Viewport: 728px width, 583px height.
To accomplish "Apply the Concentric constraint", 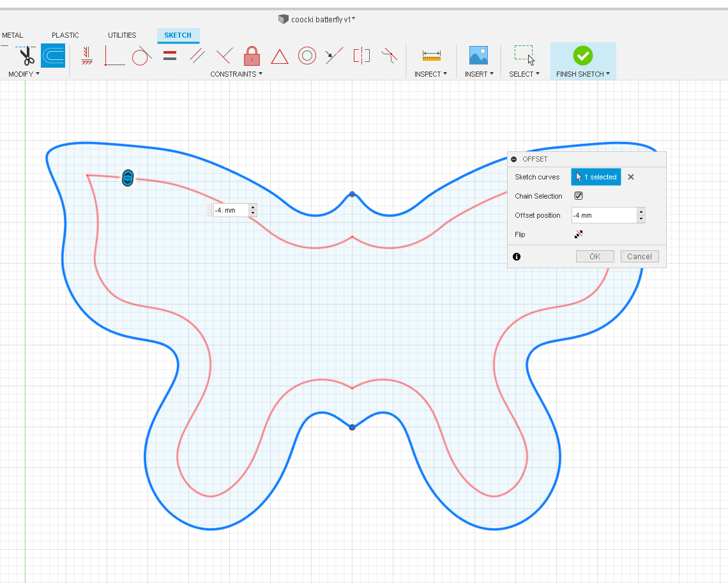I will 307,56.
